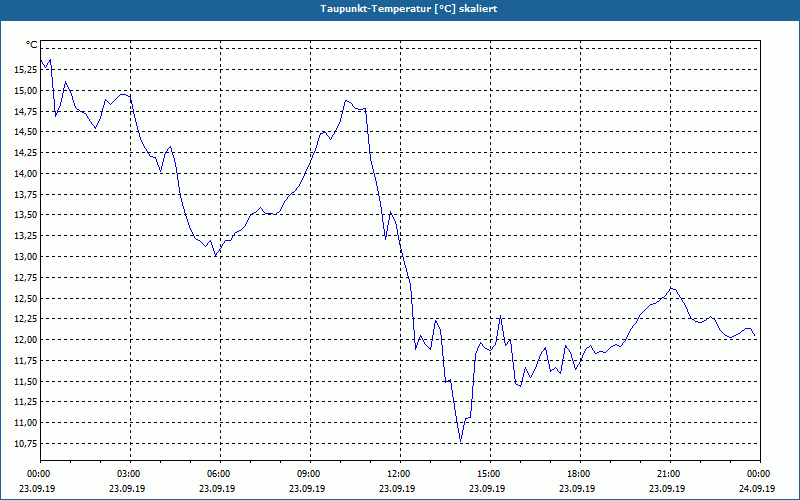This screenshot has width=800, height=500.
Task: Click the "11,25" y-axis label
Action: [x=26, y=402]
